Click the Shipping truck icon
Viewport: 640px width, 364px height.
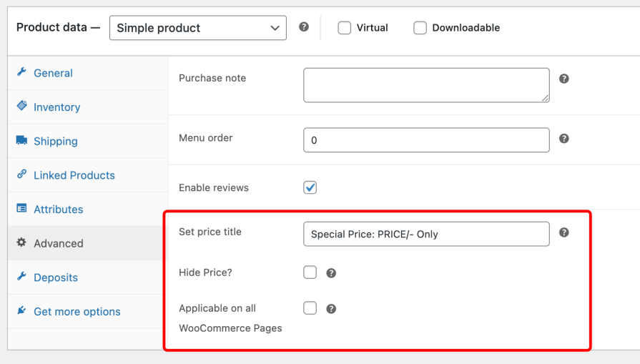click(x=21, y=141)
